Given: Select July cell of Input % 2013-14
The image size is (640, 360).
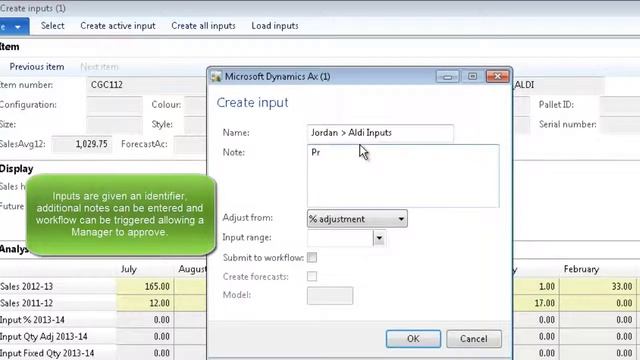Looking at the screenshot, I should tap(145, 320).
